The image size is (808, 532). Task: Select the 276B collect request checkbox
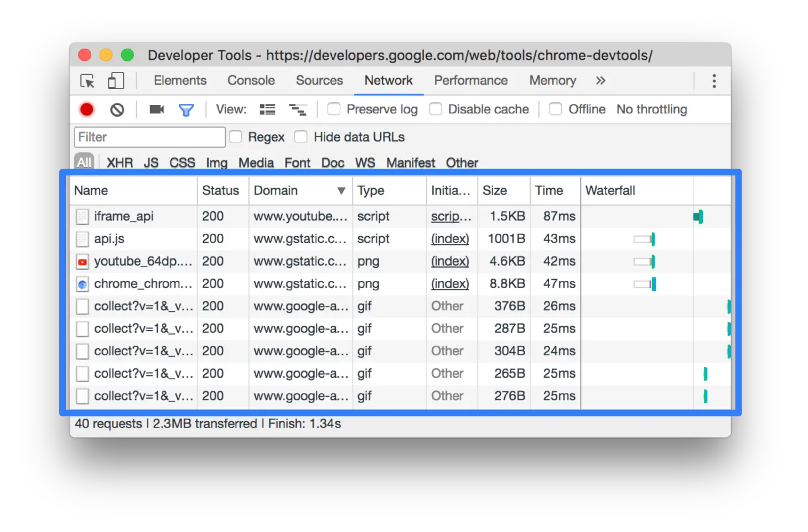[82, 397]
